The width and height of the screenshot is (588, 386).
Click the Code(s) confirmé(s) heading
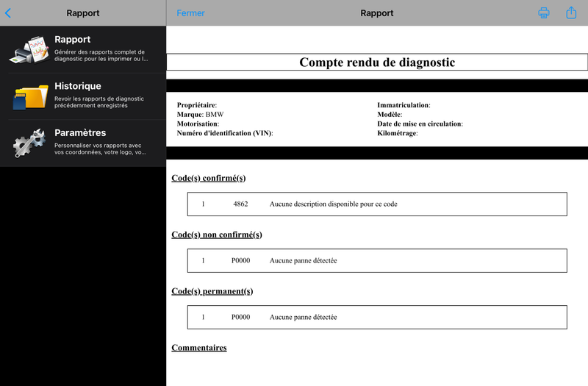(209, 178)
